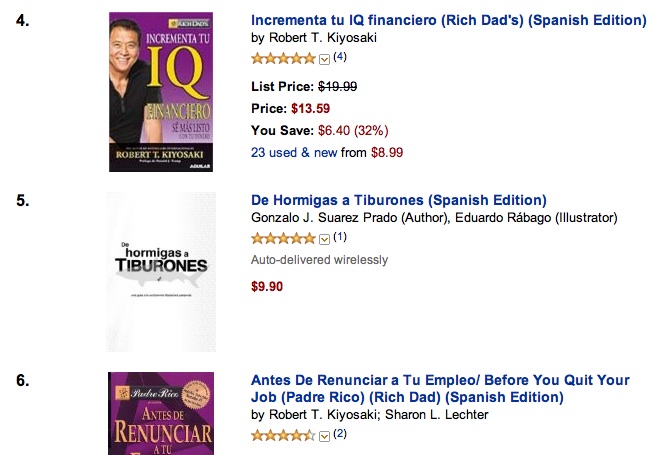The height and width of the screenshot is (455, 660).
Task: Open the 4 reviews count for Kiyosaki's IQ book
Action: pyautogui.click(x=339, y=57)
